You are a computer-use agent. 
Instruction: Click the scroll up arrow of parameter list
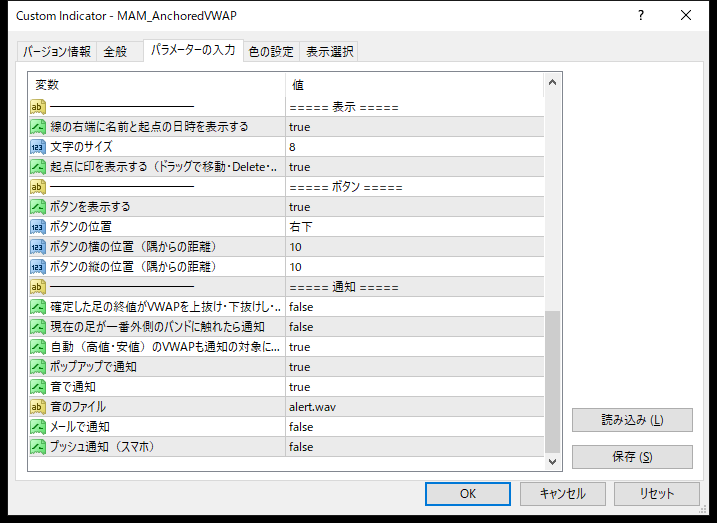pos(552,82)
